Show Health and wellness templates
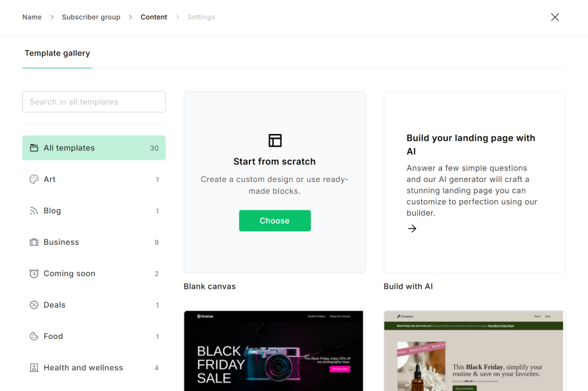The width and height of the screenshot is (588, 391). point(94,368)
